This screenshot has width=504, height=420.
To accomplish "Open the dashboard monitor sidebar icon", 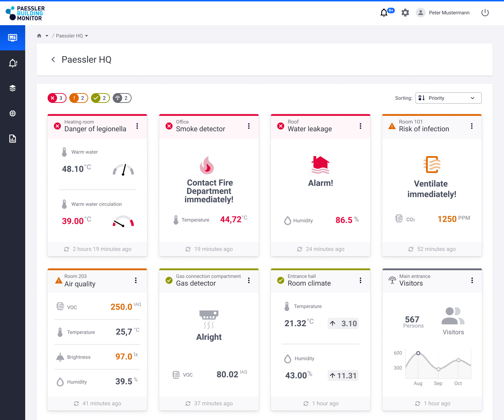I will tap(13, 38).
